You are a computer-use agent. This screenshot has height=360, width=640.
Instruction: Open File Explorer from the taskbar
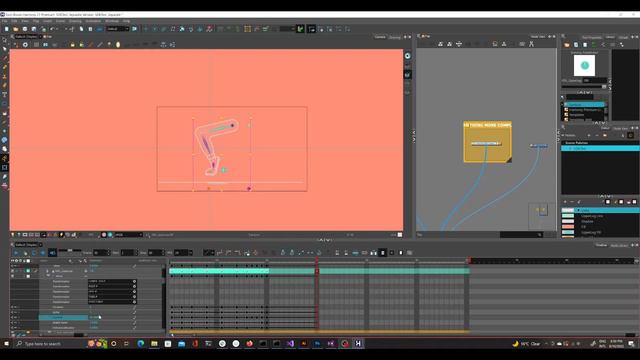pyautogui.click(x=154, y=344)
